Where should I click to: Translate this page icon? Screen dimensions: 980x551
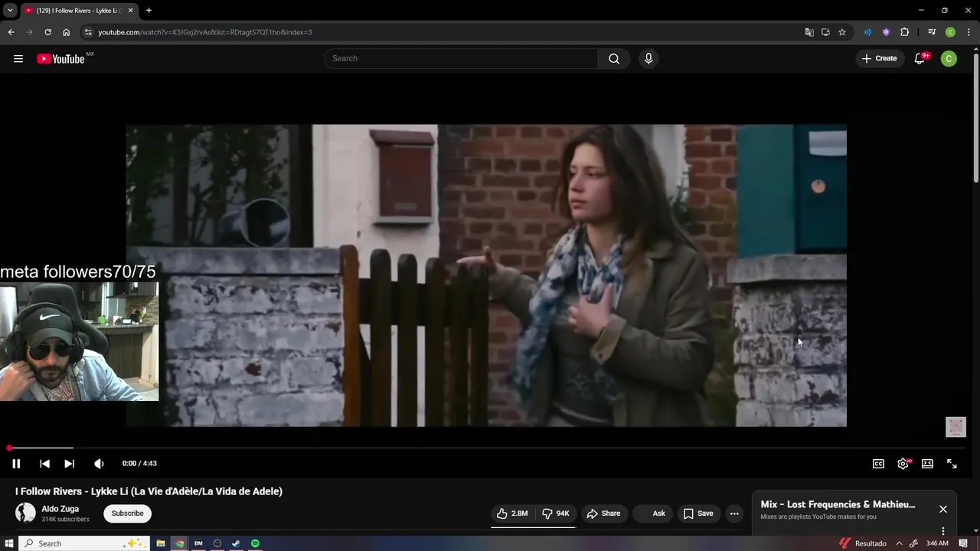click(x=809, y=32)
